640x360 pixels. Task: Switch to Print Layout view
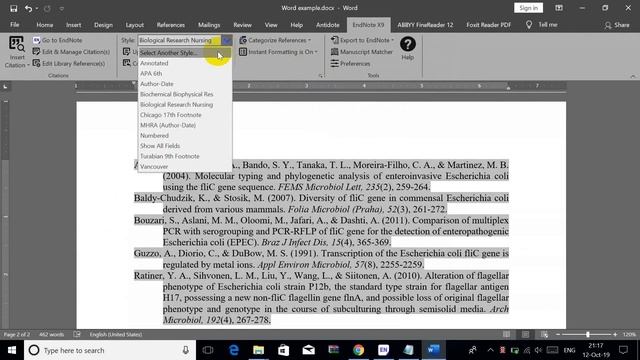click(525, 334)
